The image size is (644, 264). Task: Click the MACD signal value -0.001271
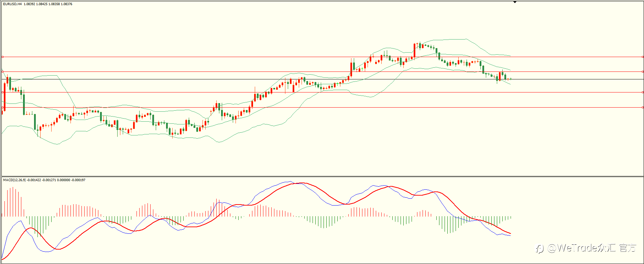pos(49,180)
